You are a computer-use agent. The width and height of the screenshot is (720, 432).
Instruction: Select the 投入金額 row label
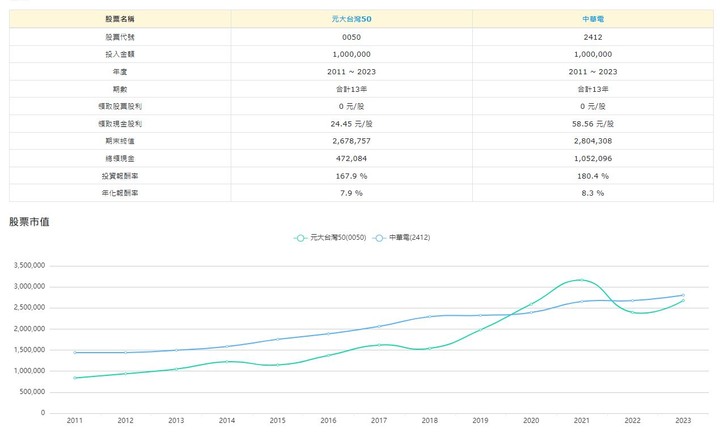[120, 54]
